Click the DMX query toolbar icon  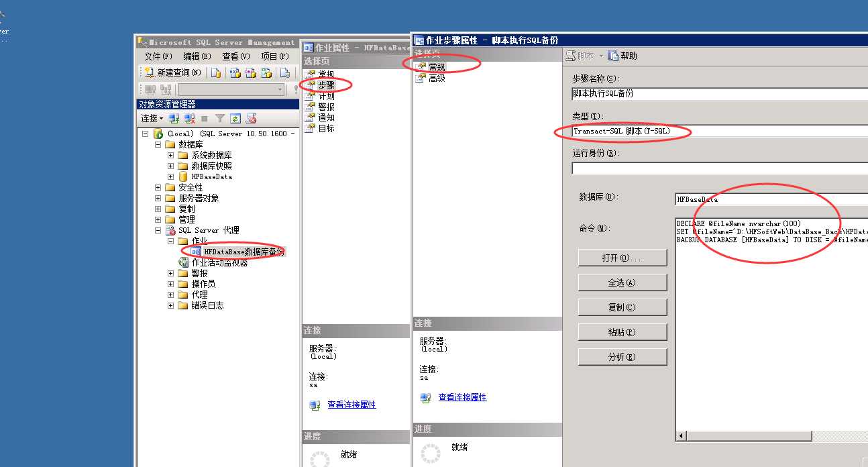coord(250,72)
